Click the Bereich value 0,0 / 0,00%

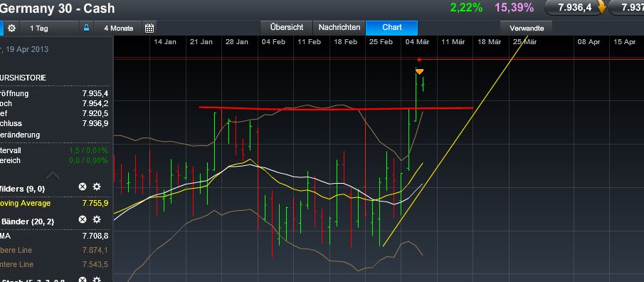pyautogui.click(x=89, y=160)
